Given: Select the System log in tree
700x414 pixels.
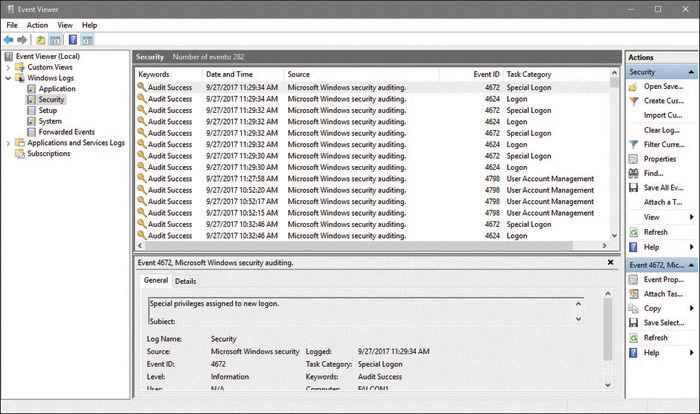Looking at the screenshot, I should (x=50, y=121).
